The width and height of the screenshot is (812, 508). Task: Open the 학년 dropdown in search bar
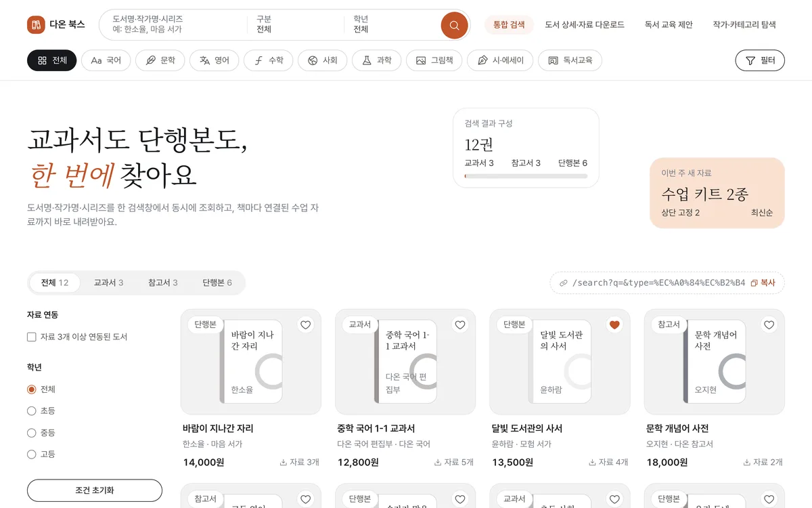click(392, 24)
